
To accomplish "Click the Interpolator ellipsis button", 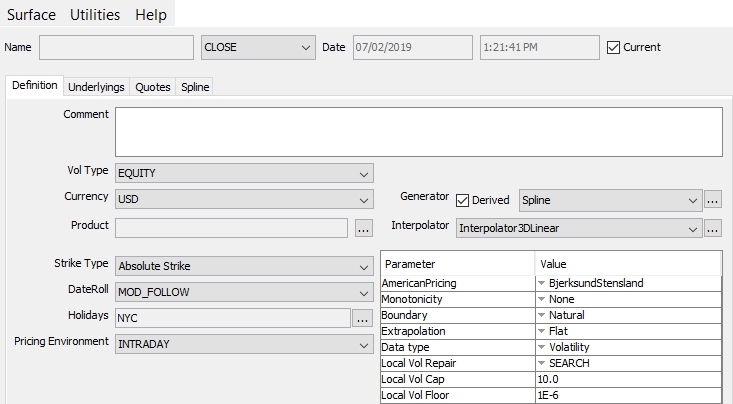I will point(712,228).
